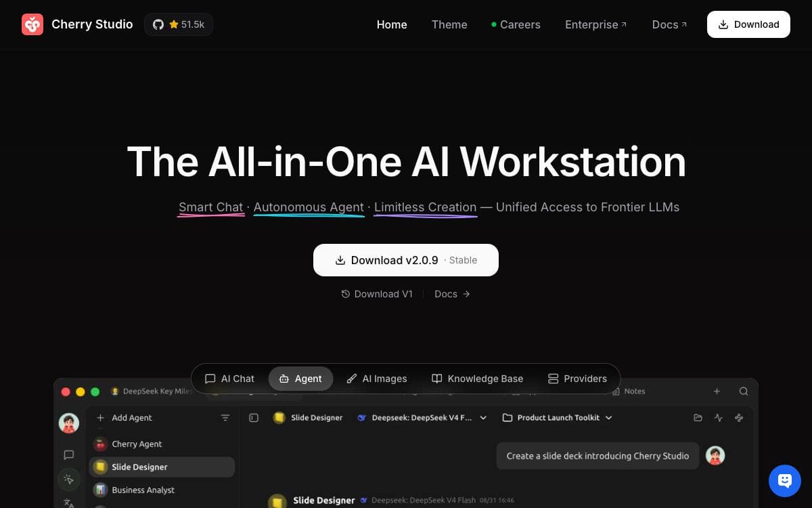Screen dimensions: 812x508
Task: Open the Knowledge Base tab
Action: point(477,379)
